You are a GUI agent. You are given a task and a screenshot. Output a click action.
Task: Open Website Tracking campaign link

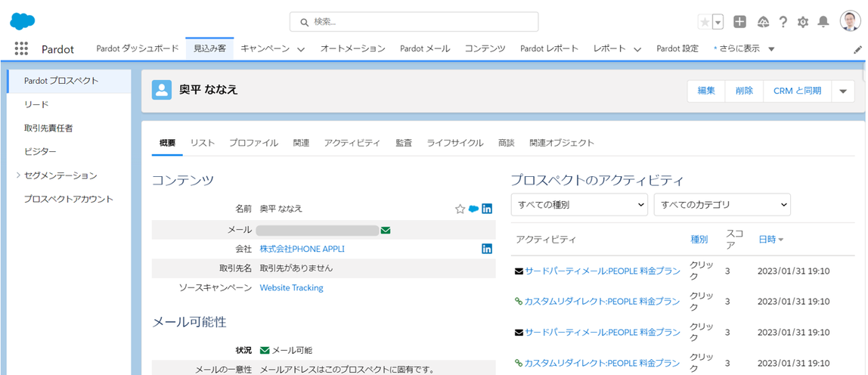(x=292, y=287)
